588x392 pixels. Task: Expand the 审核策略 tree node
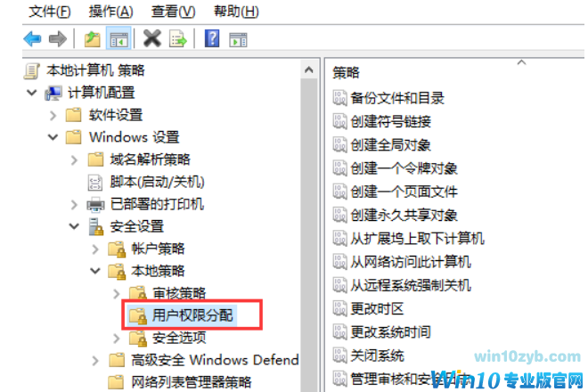click(x=116, y=293)
